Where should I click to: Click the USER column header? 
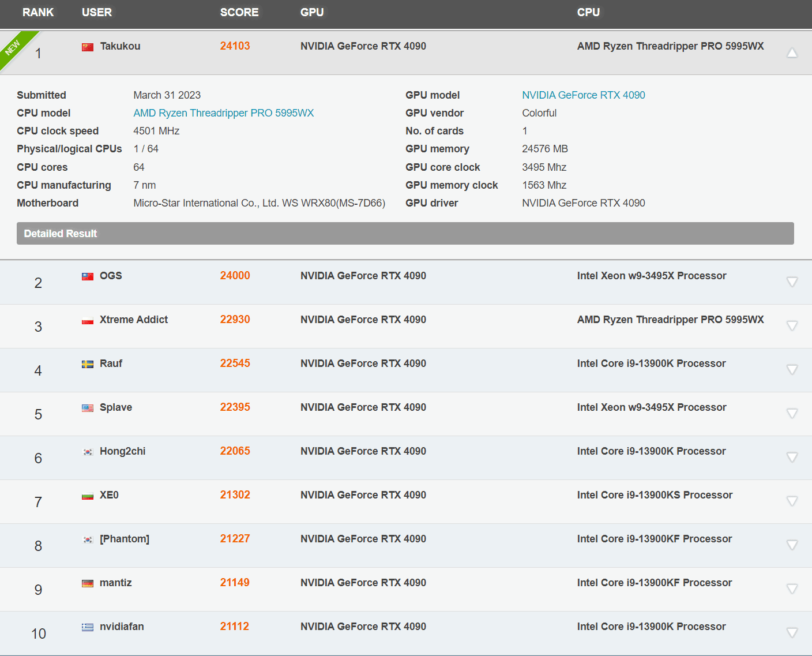97,12
